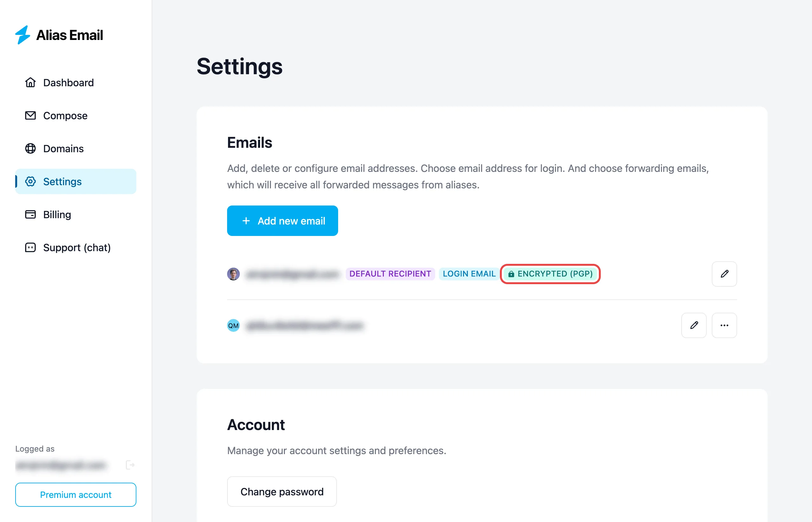Click the Support chat bubble icon
The width and height of the screenshot is (812, 522).
(x=30, y=247)
